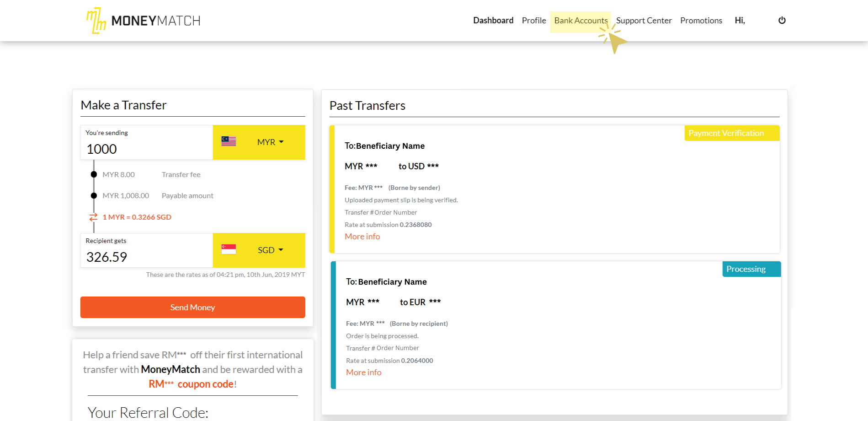Click the 'to USD ***' amount text
Viewport: 868px width, 421px height.
[x=419, y=166]
